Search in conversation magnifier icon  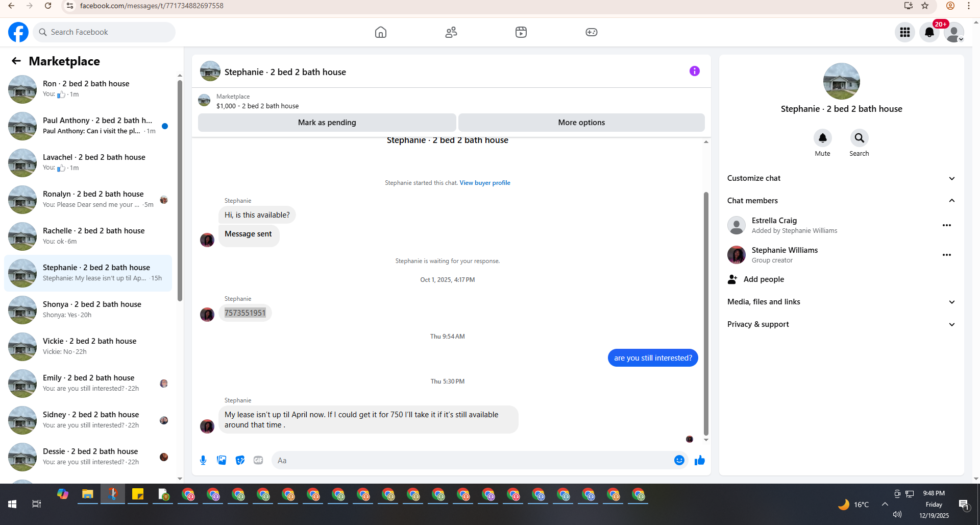click(860, 138)
